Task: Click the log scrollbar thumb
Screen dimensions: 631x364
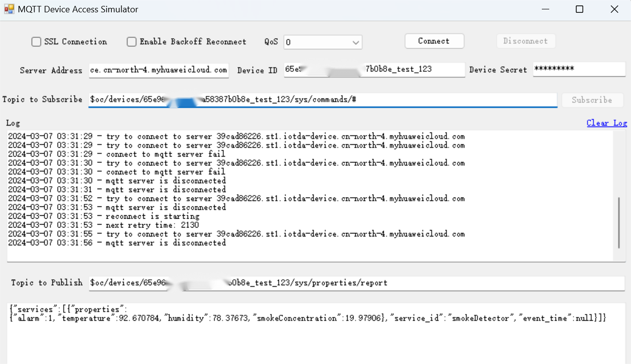Action: pyautogui.click(x=619, y=223)
